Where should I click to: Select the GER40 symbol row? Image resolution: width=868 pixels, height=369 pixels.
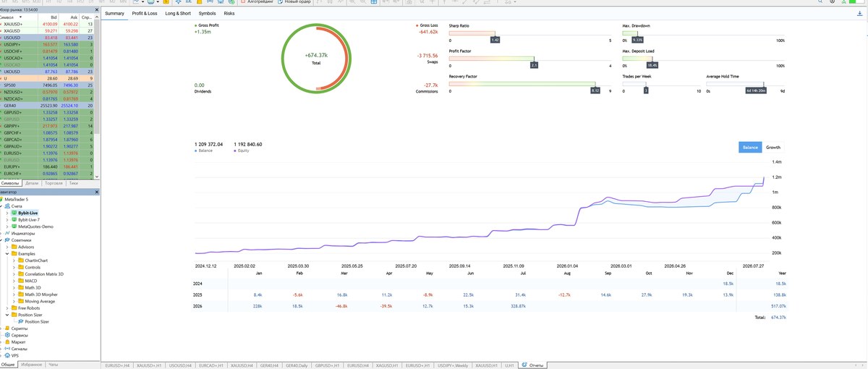(x=48, y=106)
